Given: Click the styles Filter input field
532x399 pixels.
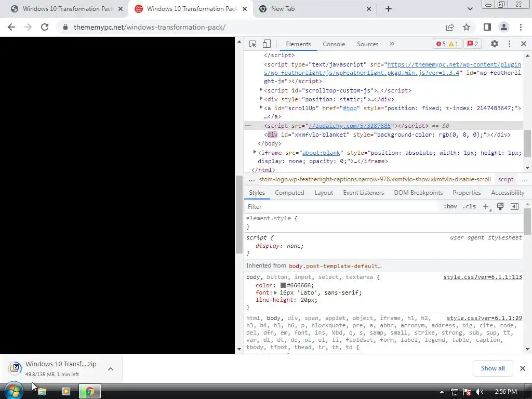Looking at the screenshot, I should tap(341, 207).
